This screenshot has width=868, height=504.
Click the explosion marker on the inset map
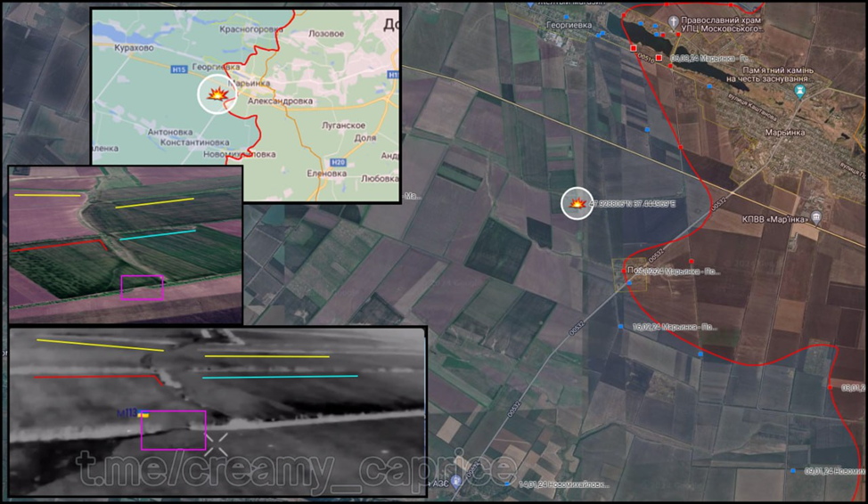tap(217, 94)
